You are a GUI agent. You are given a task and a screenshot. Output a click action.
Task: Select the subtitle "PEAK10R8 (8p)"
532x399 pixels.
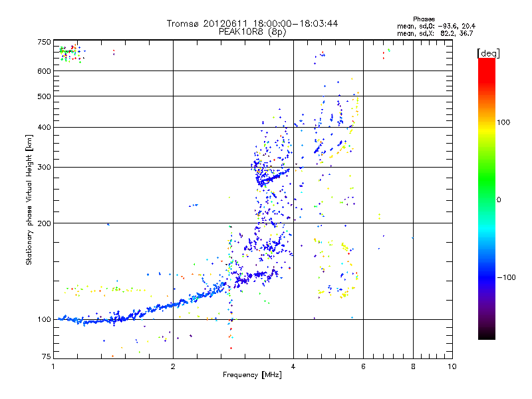pos(252,32)
